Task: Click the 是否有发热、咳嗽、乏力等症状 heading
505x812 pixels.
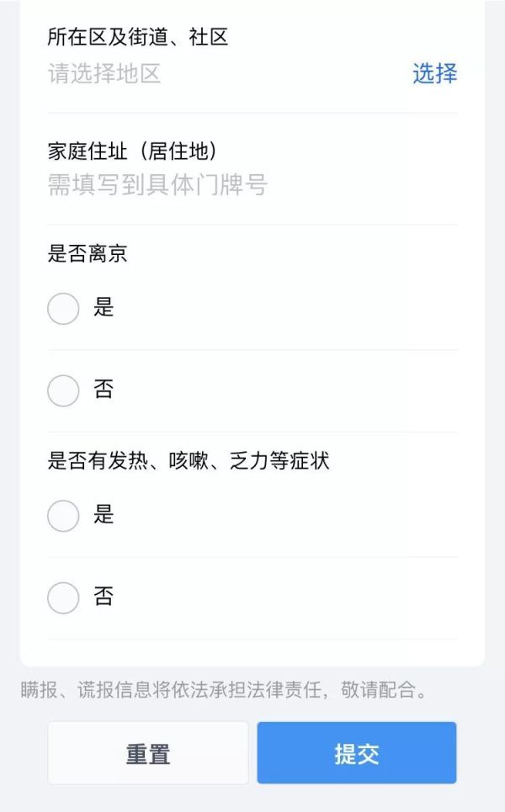Action: (189, 460)
